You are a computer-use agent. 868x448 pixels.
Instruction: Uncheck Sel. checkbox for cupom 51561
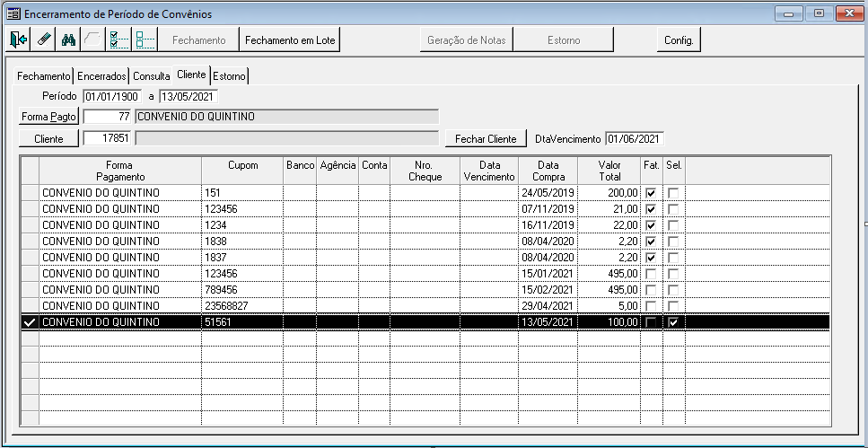pyautogui.click(x=673, y=322)
